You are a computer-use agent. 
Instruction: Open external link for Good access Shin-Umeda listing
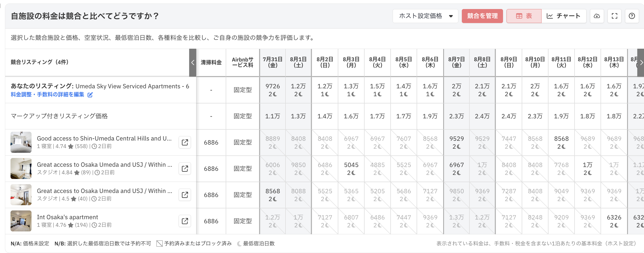[185, 142]
